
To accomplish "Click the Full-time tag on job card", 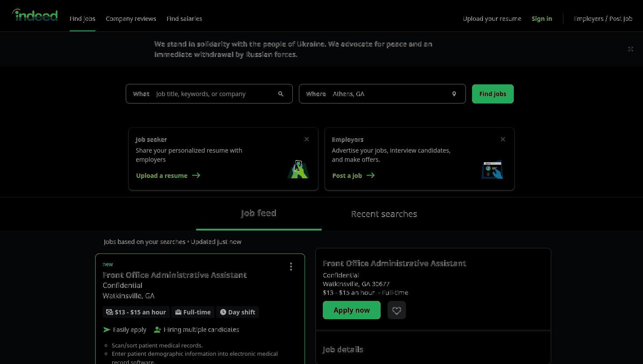I will coord(193,312).
